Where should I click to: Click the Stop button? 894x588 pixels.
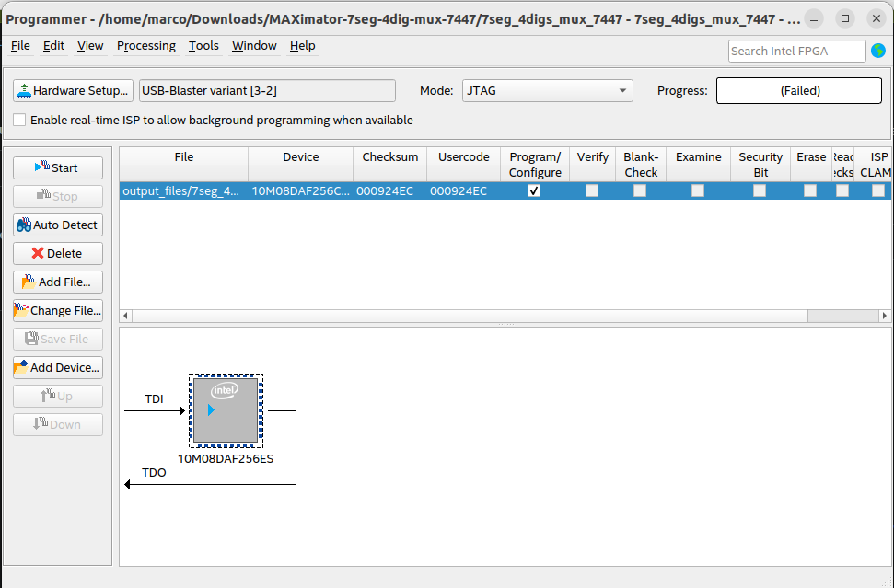58,196
